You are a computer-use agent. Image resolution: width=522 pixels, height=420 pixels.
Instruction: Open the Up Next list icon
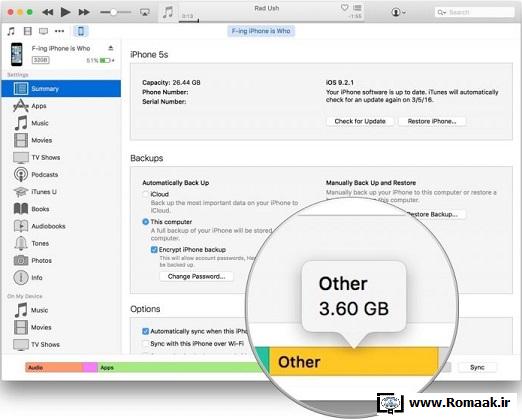point(357,8)
